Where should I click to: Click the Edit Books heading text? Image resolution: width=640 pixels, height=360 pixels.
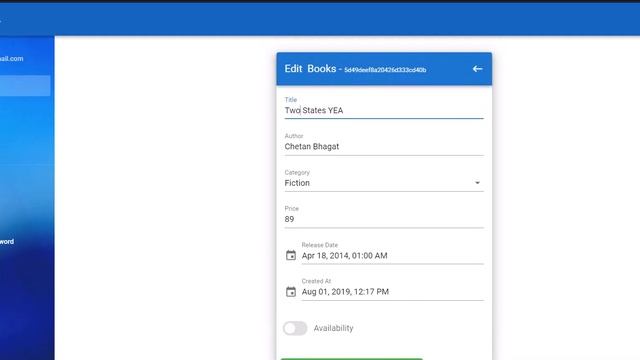[x=310, y=69]
